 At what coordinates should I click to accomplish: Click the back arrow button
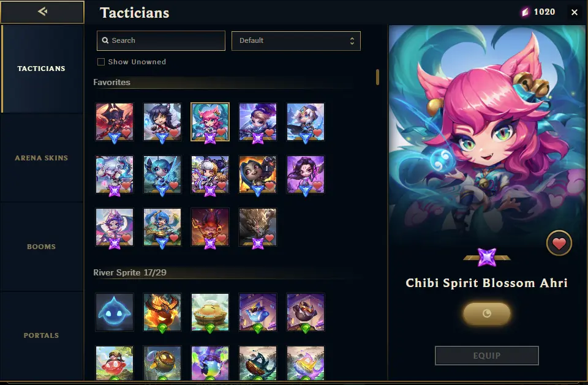[x=42, y=12]
